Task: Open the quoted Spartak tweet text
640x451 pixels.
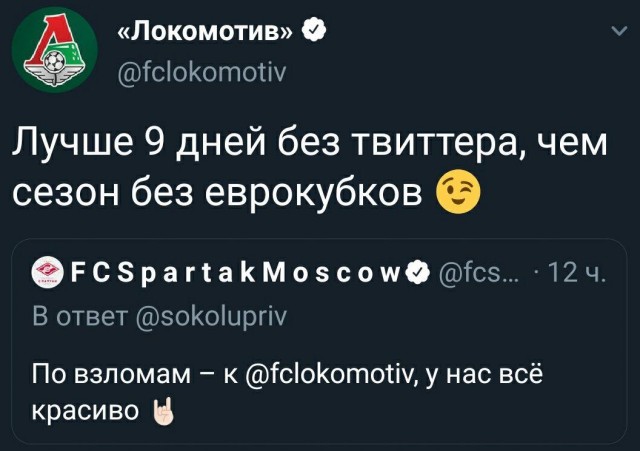Action: (287, 393)
